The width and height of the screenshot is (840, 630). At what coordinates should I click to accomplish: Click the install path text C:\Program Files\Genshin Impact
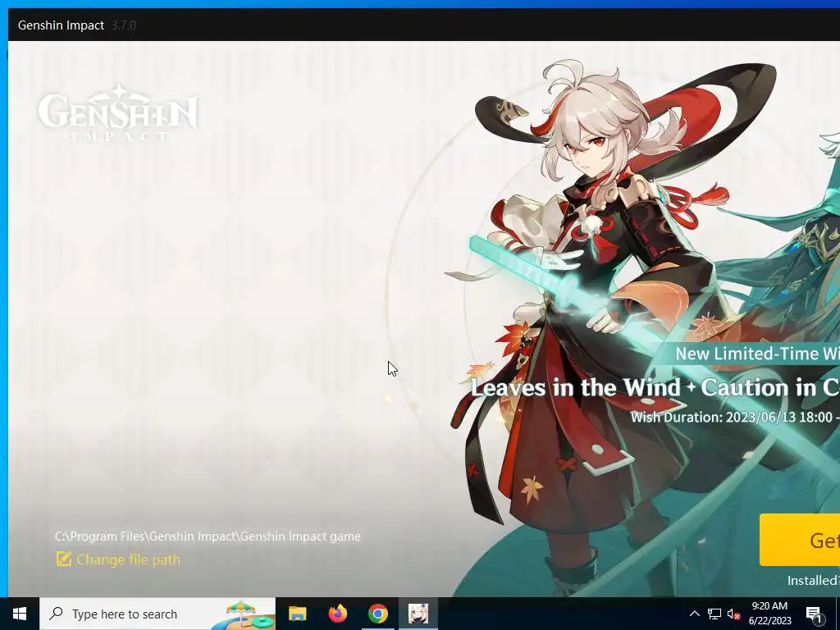click(208, 536)
